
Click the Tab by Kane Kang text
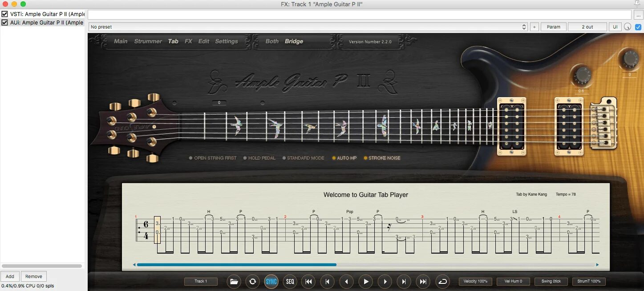coord(532,194)
